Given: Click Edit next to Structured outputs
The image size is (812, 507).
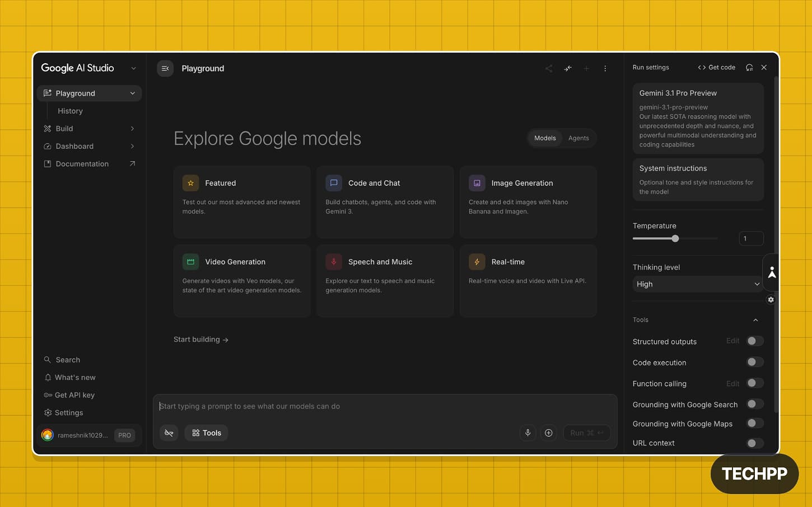Looking at the screenshot, I should 732,341.
